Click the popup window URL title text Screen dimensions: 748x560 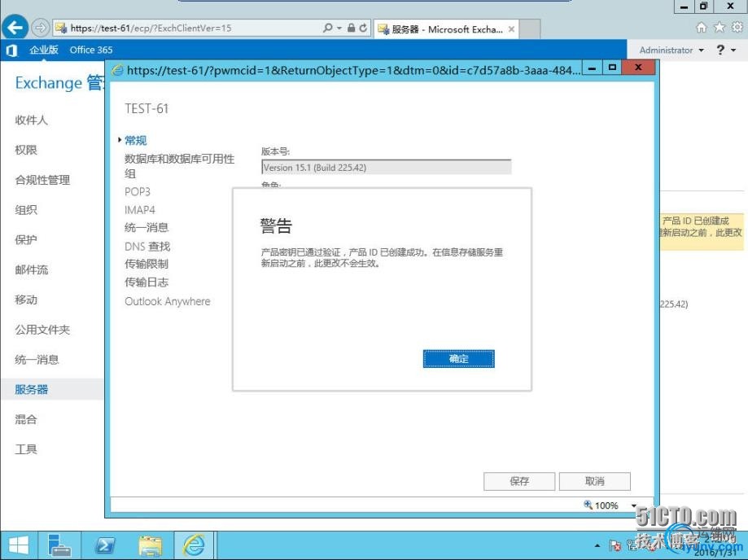click(353, 70)
